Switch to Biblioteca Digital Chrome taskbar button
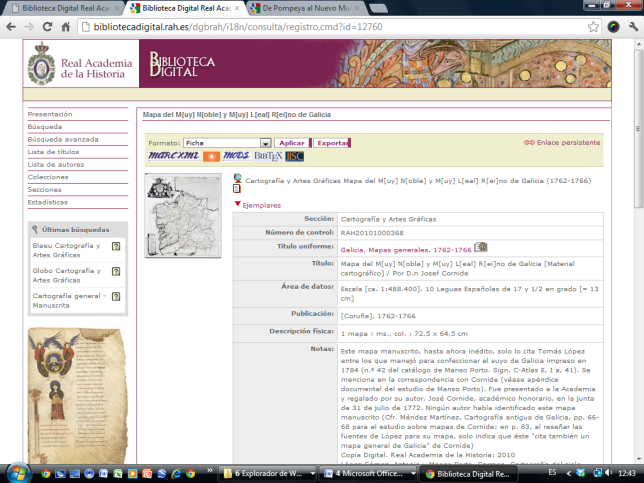The width and height of the screenshot is (644, 483). pos(468,474)
